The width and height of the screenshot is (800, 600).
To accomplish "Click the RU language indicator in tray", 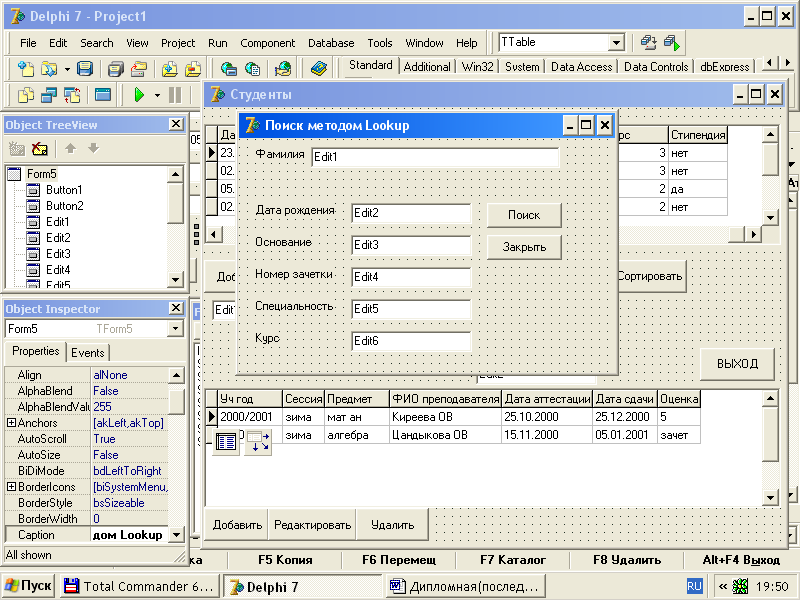I will (694, 586).
